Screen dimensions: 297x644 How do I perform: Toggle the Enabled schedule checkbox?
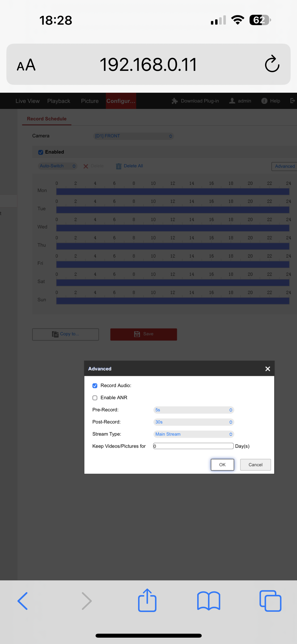tap(41, 152)
